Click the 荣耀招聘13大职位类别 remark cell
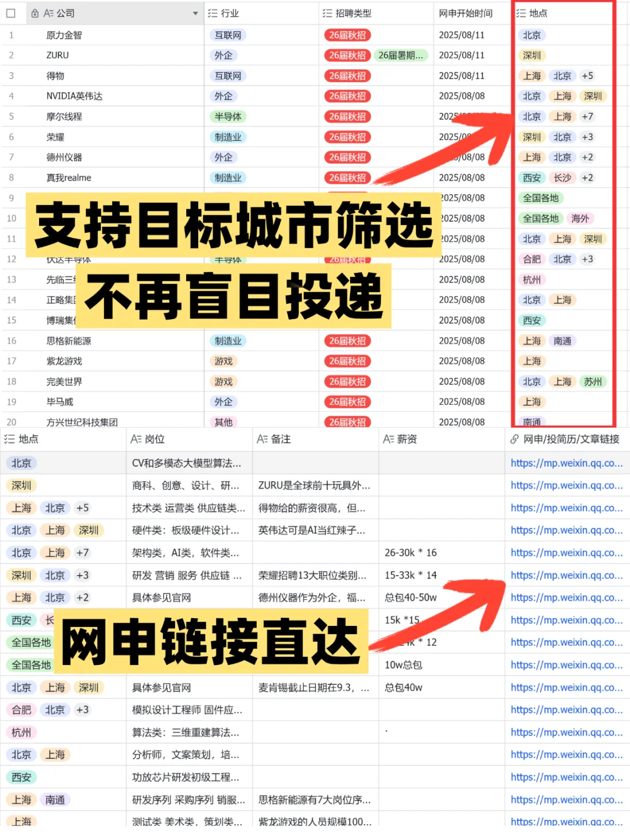This screenshot has height=840, width=630. pyautogui.click(x=312, y=575)
